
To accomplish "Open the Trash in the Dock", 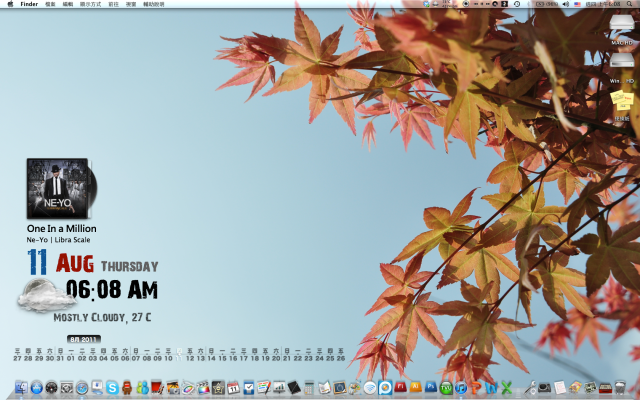I will (620, 388).
